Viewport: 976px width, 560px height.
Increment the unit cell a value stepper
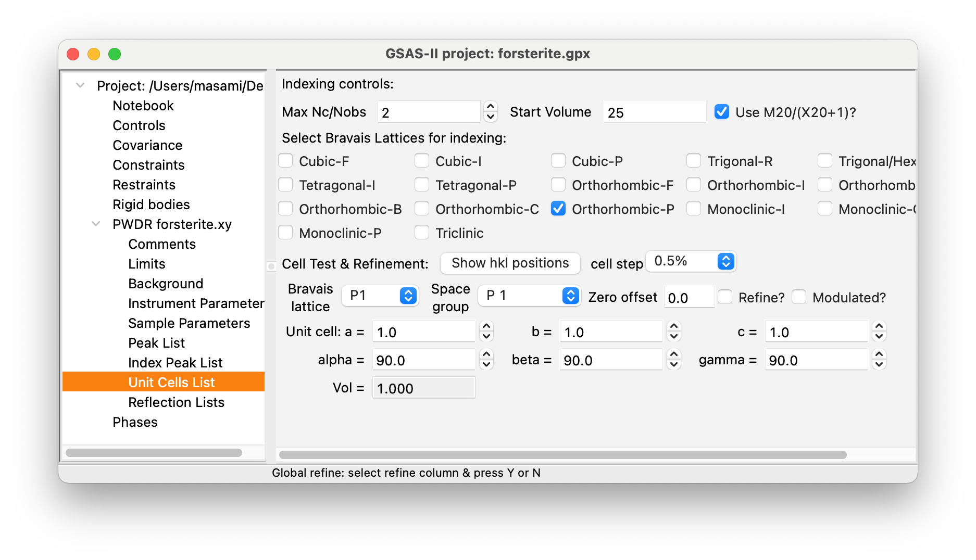[486, 326]
